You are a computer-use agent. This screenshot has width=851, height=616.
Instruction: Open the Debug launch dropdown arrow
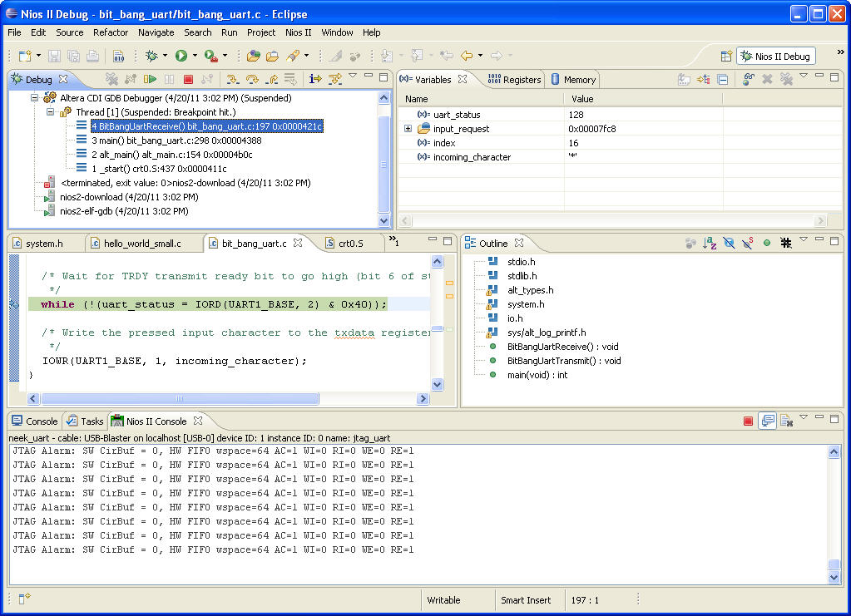(x=164, y=57)
